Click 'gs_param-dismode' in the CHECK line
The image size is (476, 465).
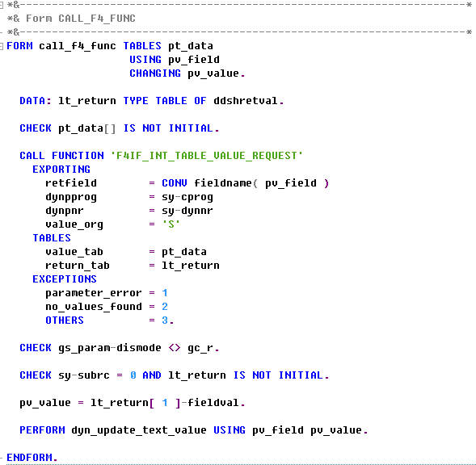110,348
